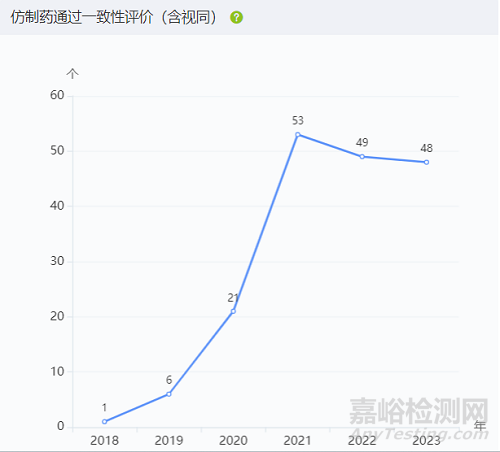
Task: Select the 2022 data point marker
Action: [362, 157]
